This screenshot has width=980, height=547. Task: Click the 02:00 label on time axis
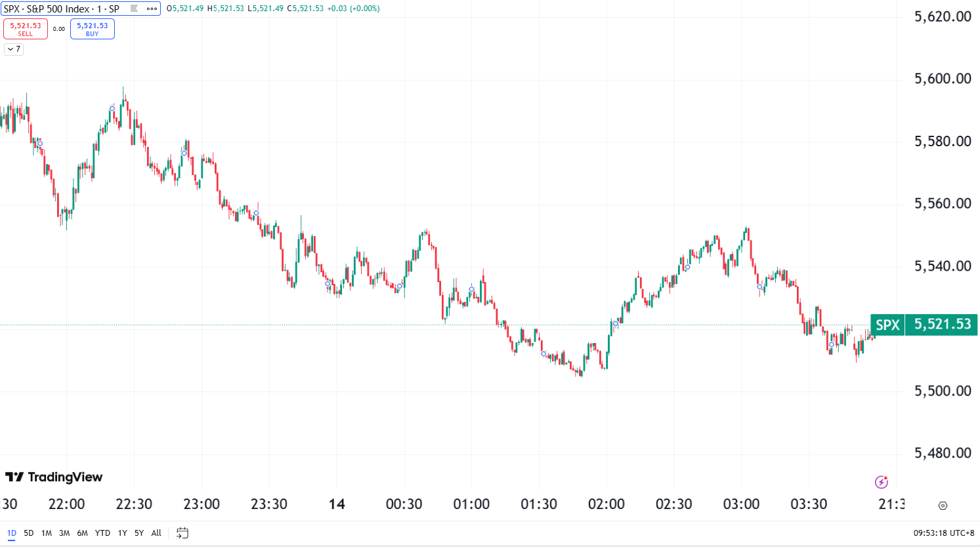pos(606,504)
